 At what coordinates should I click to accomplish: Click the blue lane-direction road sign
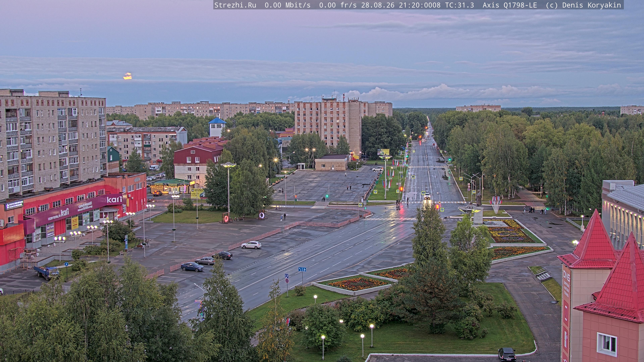(302, 269)
